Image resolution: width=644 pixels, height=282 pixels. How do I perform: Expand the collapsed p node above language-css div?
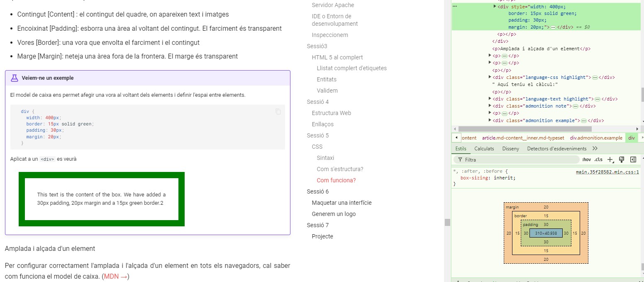click(490, 63)
